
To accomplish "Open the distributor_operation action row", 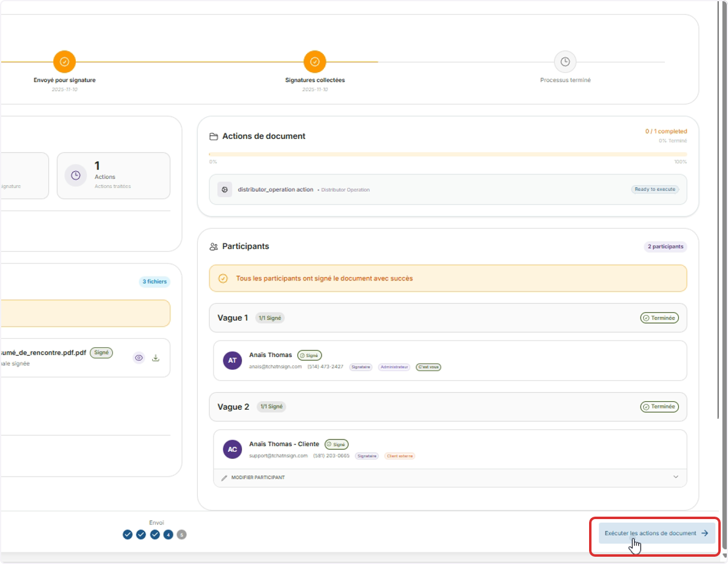I will 448,189.
